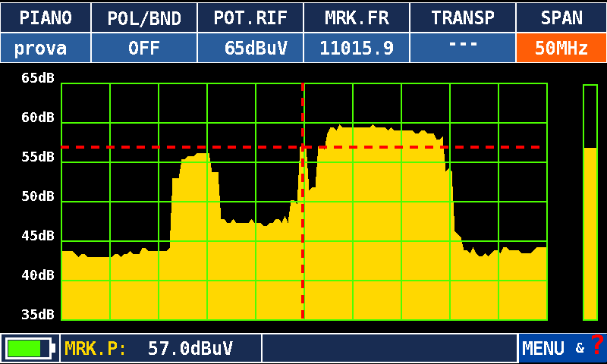Open the transponder value showing dashes
This screenshot has height=364, width=607.
pos(463,48)
